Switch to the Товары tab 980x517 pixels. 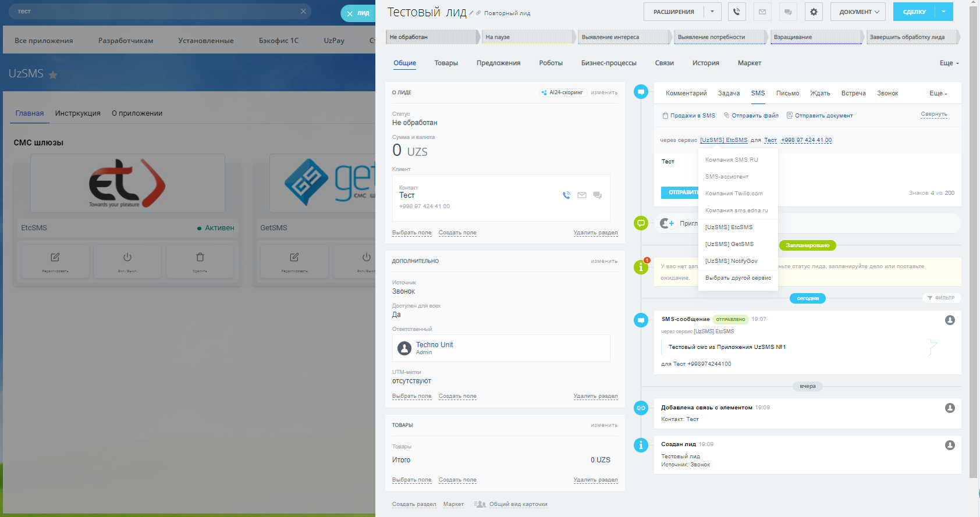[x=446, y=63]
